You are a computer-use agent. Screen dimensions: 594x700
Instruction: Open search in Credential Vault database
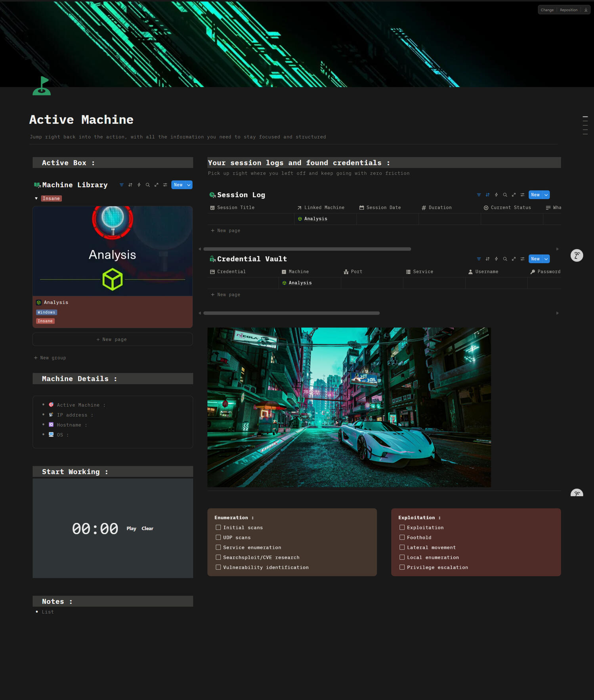pyautogui.click(x=505, y=259)
